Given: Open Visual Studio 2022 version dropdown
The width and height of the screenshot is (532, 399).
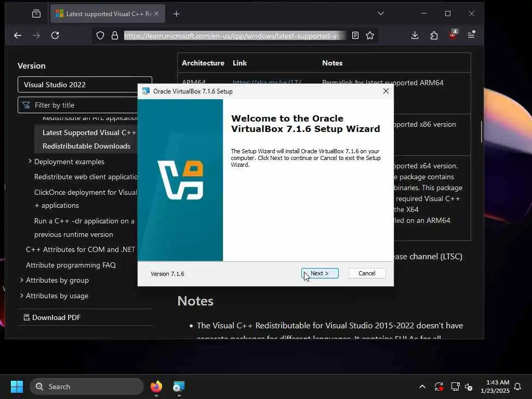Looking at the screenshot, I should click(85, 85).
